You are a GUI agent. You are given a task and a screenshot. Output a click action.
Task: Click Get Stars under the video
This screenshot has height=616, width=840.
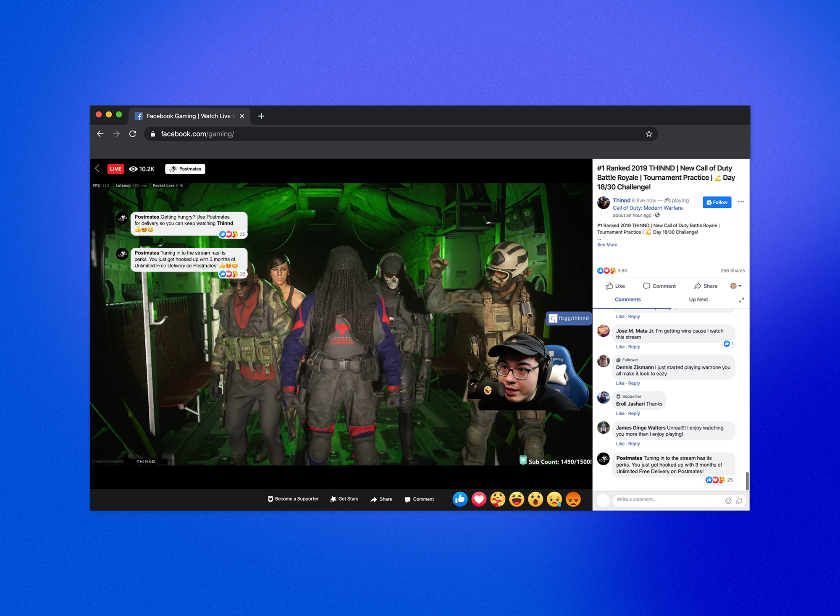[344, 499]
